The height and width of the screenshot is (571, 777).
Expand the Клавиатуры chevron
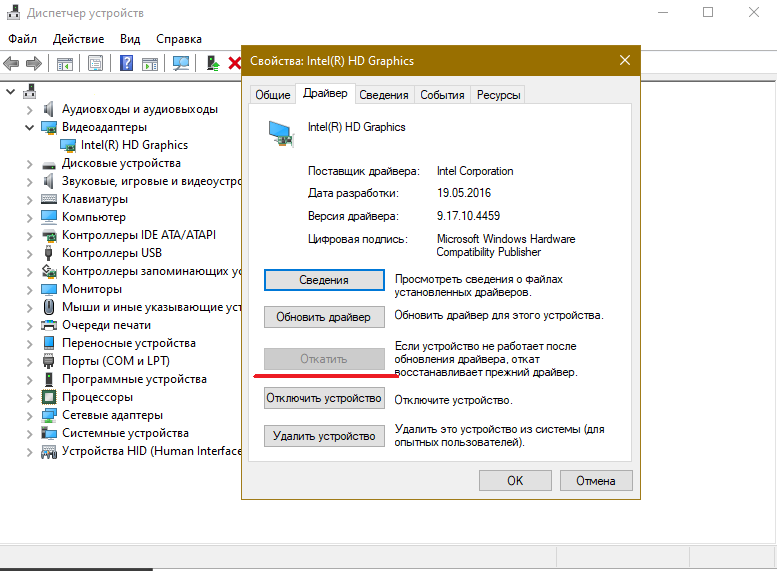pos(30,200)
